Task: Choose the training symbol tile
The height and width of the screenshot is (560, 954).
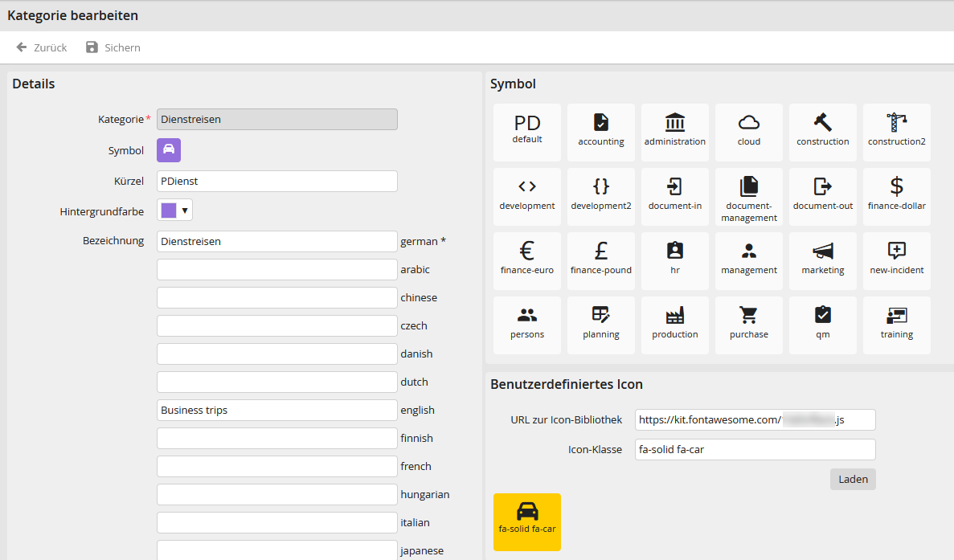Action: tap(896, 325)
